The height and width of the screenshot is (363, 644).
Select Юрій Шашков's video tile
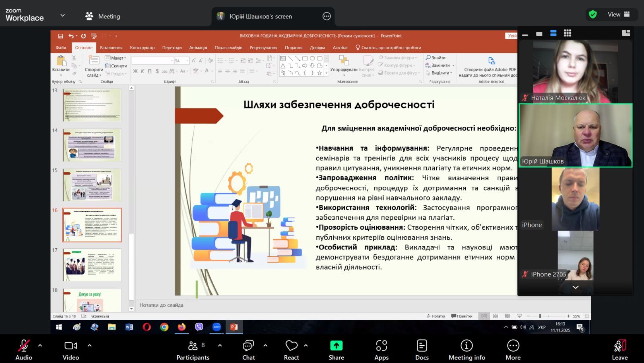(575, 135)
